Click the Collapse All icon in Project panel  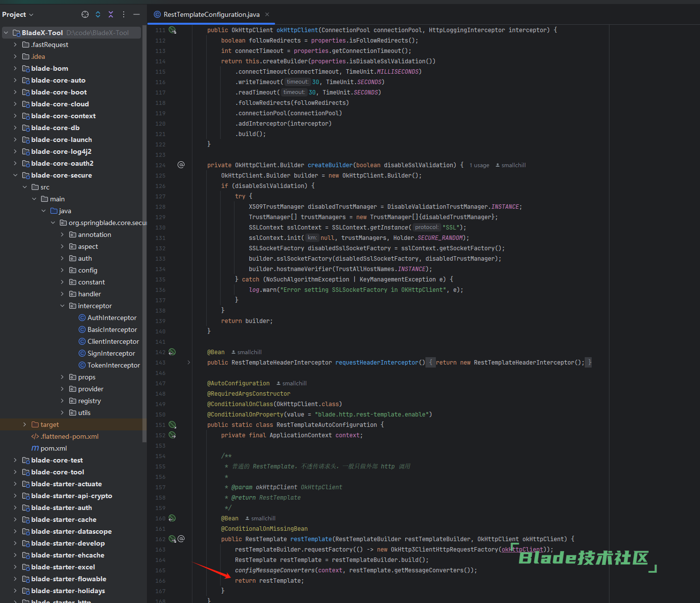(x=111, y=14)
